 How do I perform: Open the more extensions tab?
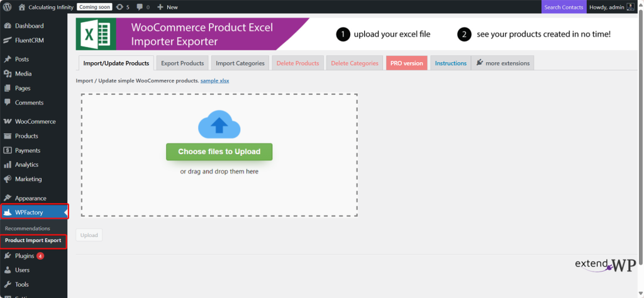[502, 63]
